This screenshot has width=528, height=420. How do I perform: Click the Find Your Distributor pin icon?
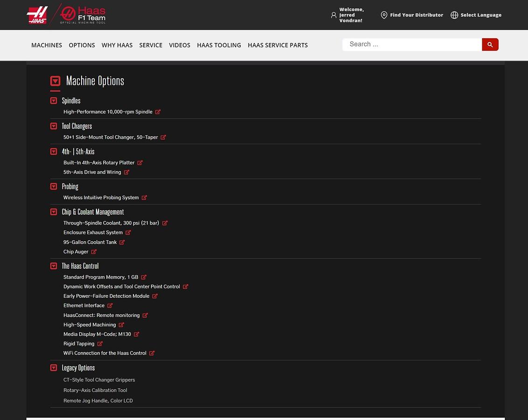coord(384,15)
